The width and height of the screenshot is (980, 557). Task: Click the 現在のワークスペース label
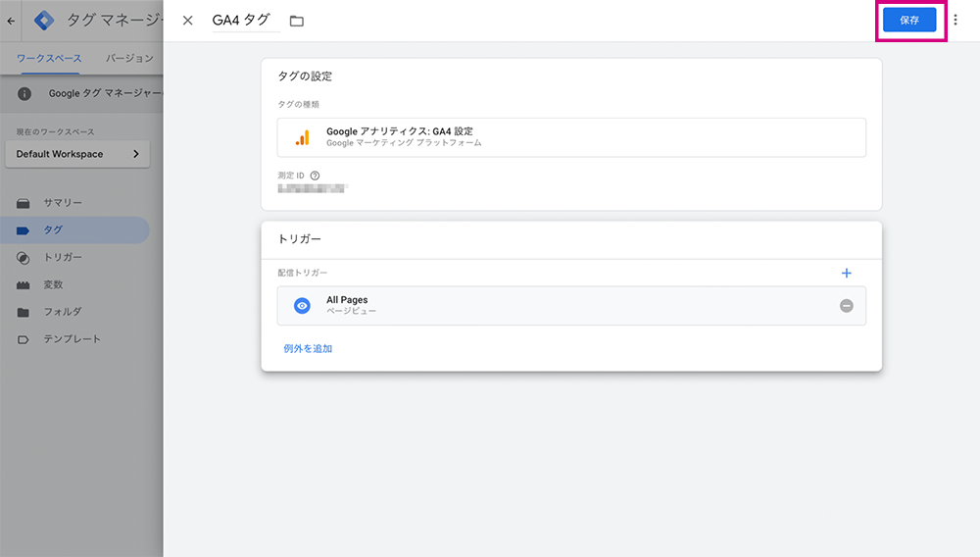[55, 132]
